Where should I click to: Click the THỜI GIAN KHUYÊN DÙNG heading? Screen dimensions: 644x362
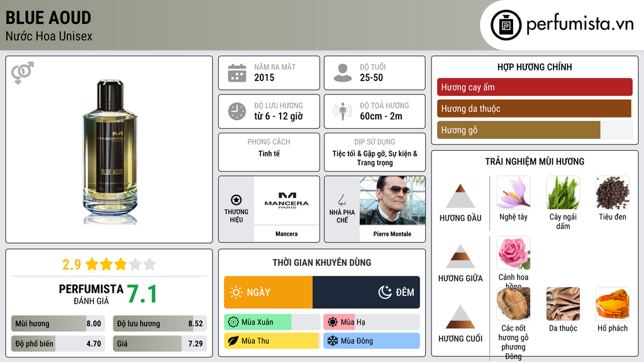[322, 263]
